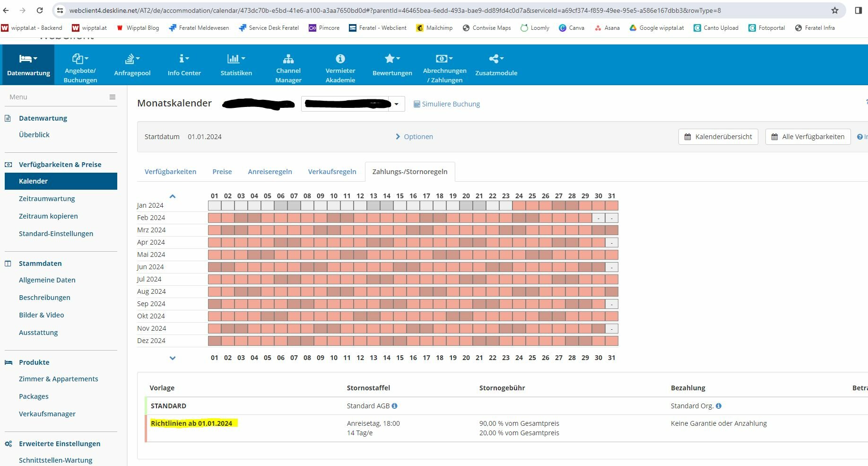Click Alle Verfügbarkeiten button

pos(808,137)
